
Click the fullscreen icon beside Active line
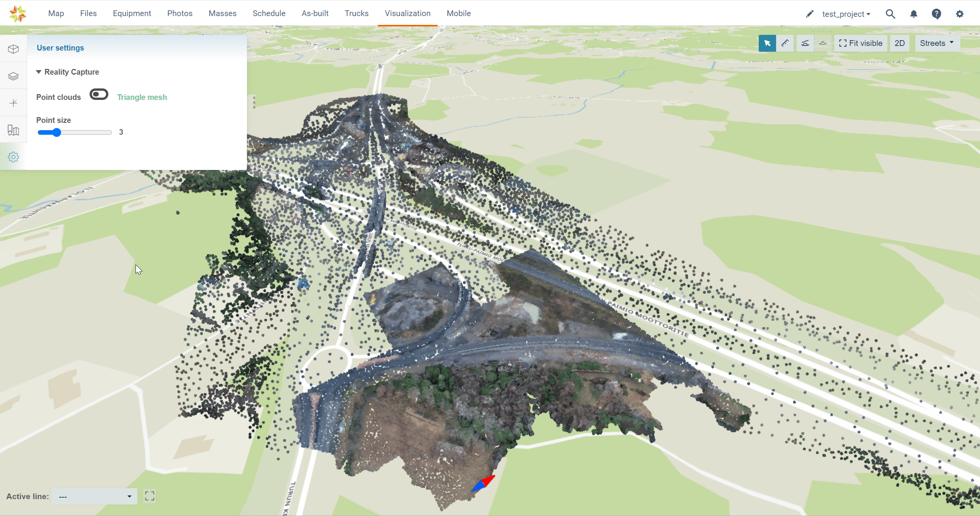[x=150, y=496]
